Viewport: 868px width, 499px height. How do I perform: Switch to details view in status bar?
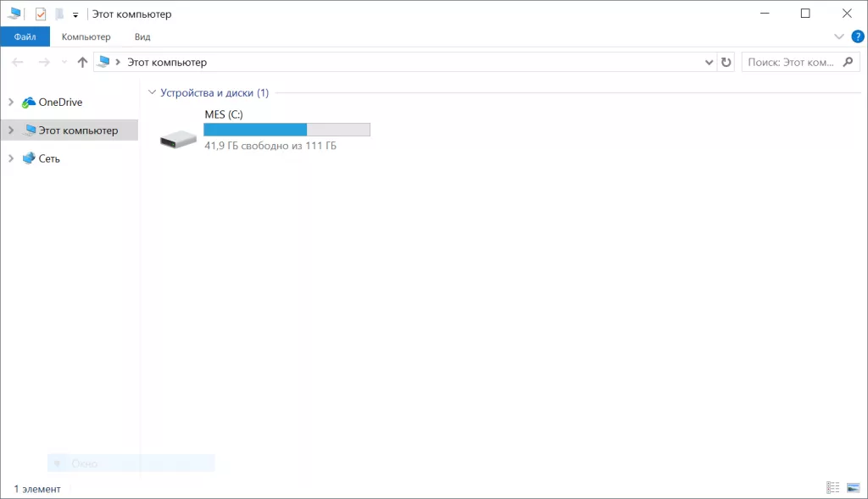833,487
